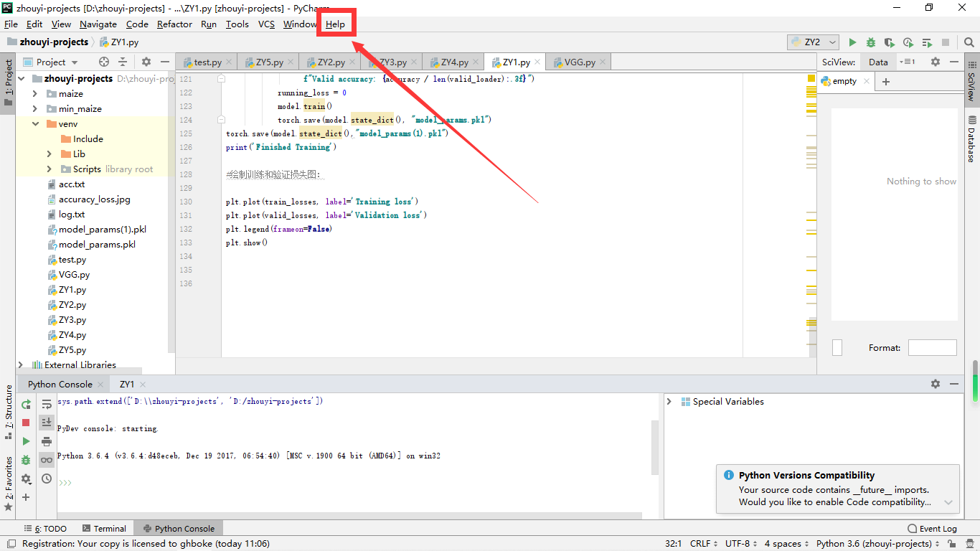
Task: Expand the maize folder
Action: 34,93
